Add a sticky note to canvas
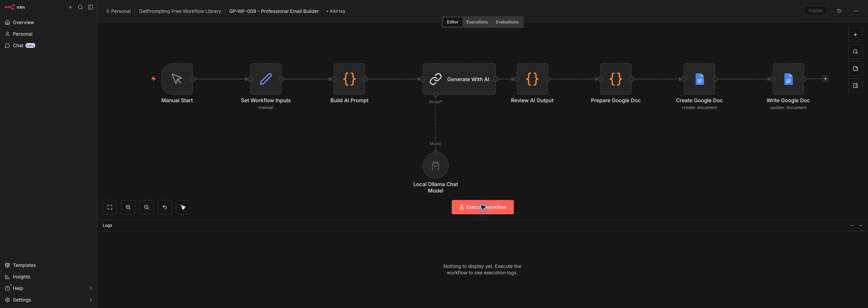 click(855, 69)
